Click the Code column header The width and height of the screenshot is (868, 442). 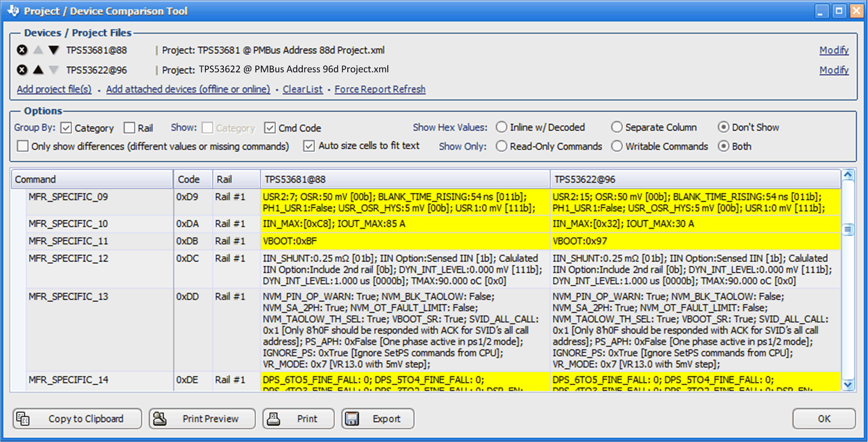(x=192, y=179)
